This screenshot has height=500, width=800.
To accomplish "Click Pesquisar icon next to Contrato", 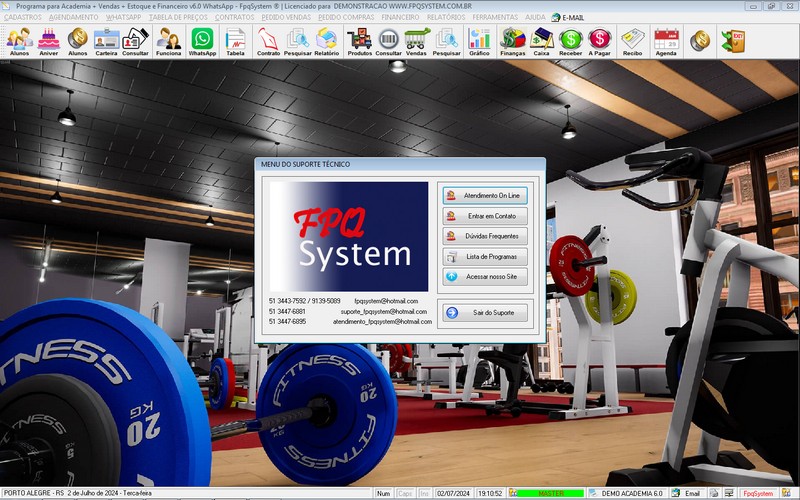I will click(297, 41).
